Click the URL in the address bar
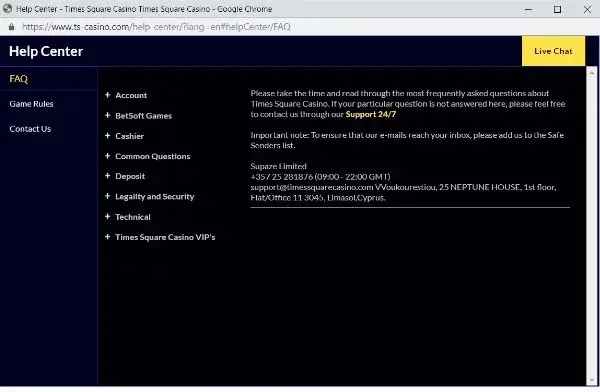600x392 pixels. coord(156,27)
